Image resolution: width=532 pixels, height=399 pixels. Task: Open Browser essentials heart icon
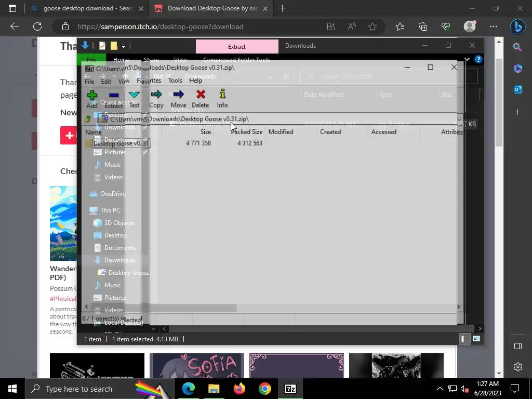[446, 26]
